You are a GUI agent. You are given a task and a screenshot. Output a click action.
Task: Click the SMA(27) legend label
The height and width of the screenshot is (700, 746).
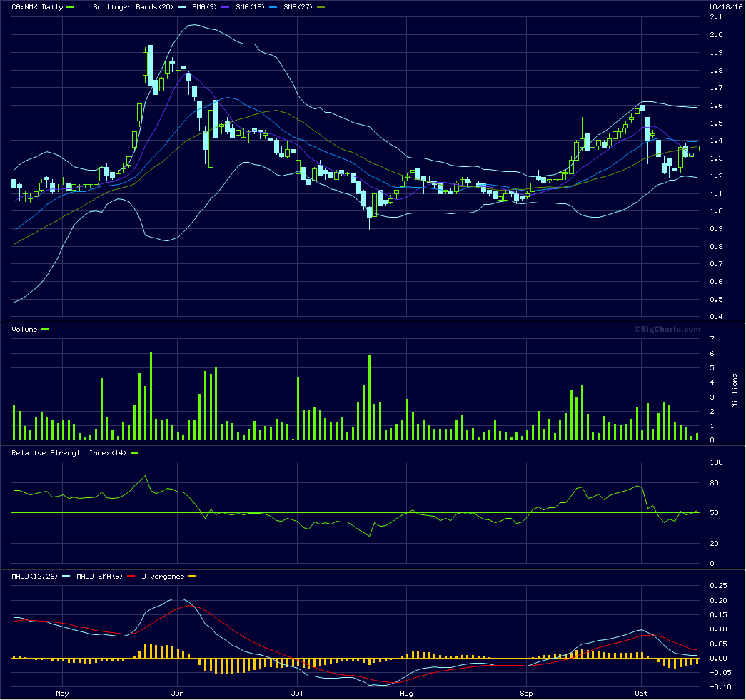[298, 7]
